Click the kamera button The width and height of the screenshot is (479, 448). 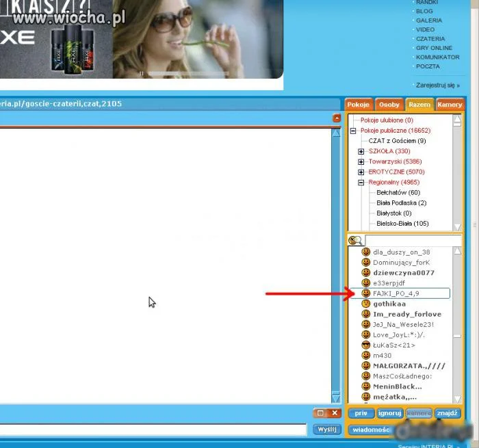pyautogui.click(x=419, y=413)
